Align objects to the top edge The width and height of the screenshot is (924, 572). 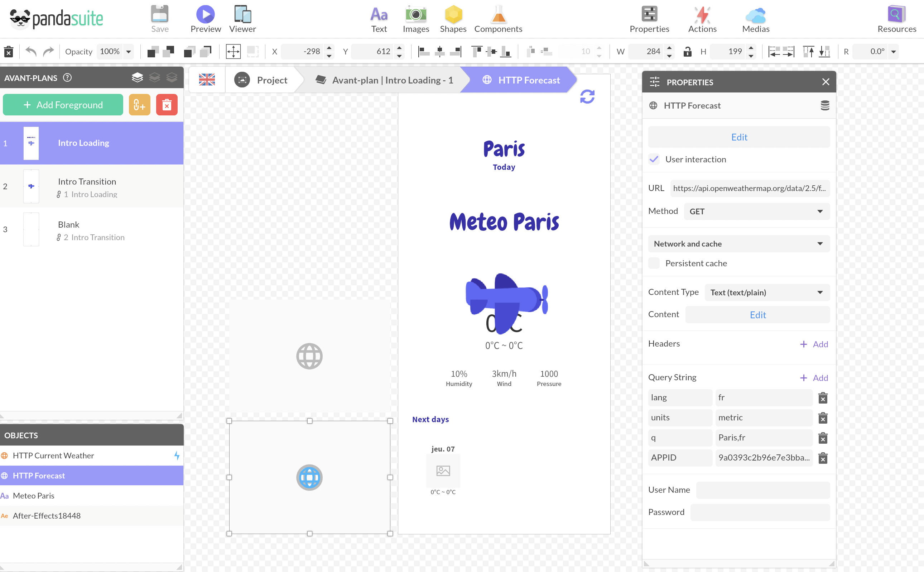tap(477, 52)
